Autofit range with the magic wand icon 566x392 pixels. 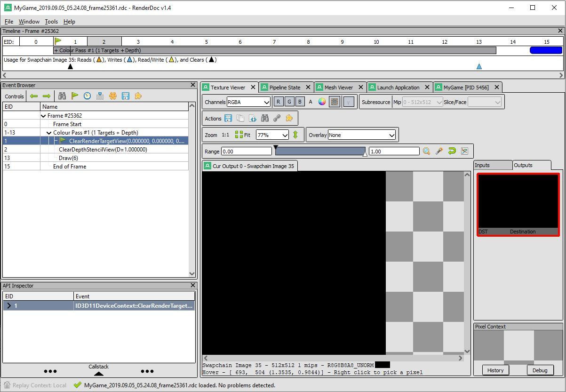click(439, 151)
